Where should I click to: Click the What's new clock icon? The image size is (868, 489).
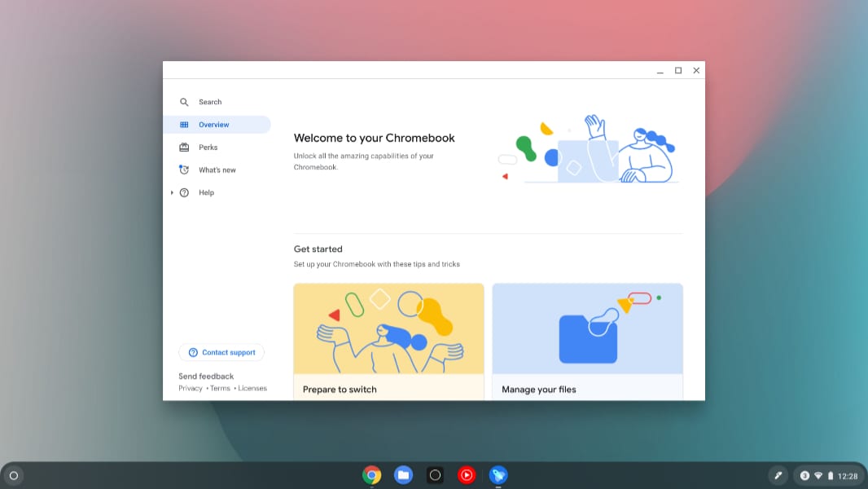[x=184, y=170]
